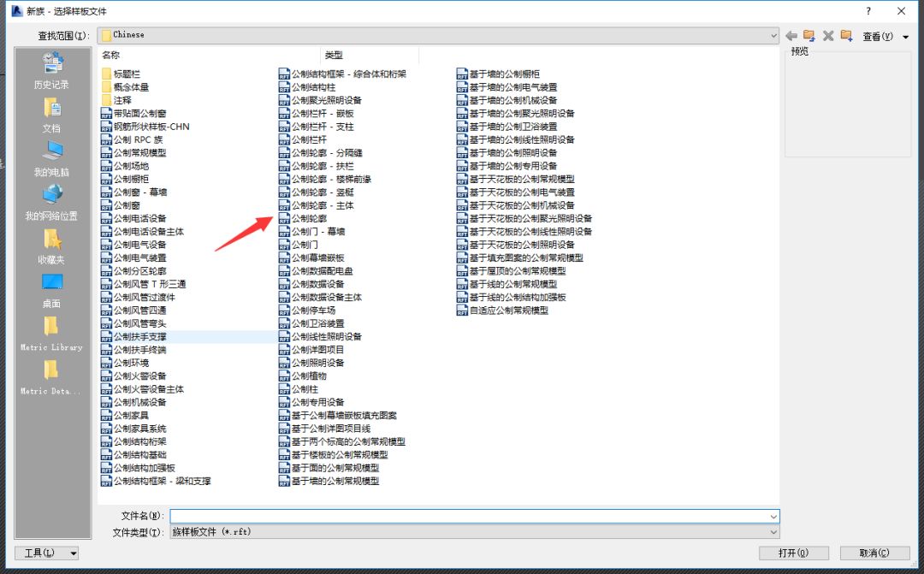Select the 公制停车场 template
Screen dimensions: 924x574
tap(307, 310)
